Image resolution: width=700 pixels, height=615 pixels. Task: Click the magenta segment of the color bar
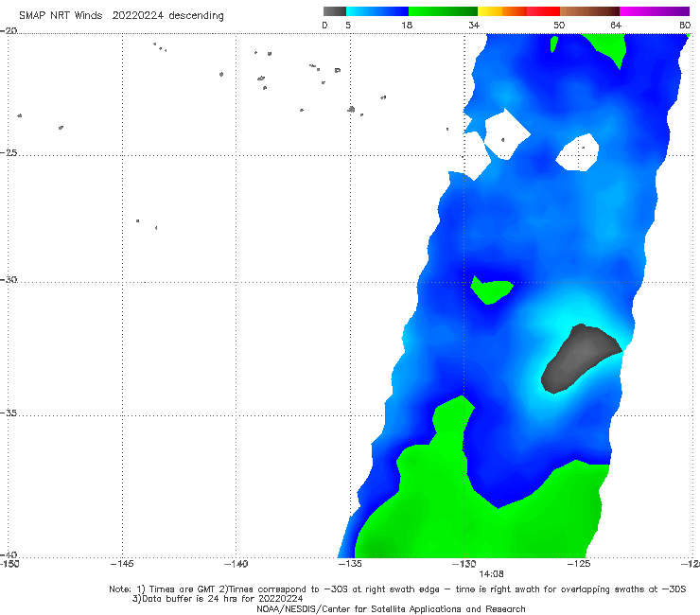coord(655,11)
